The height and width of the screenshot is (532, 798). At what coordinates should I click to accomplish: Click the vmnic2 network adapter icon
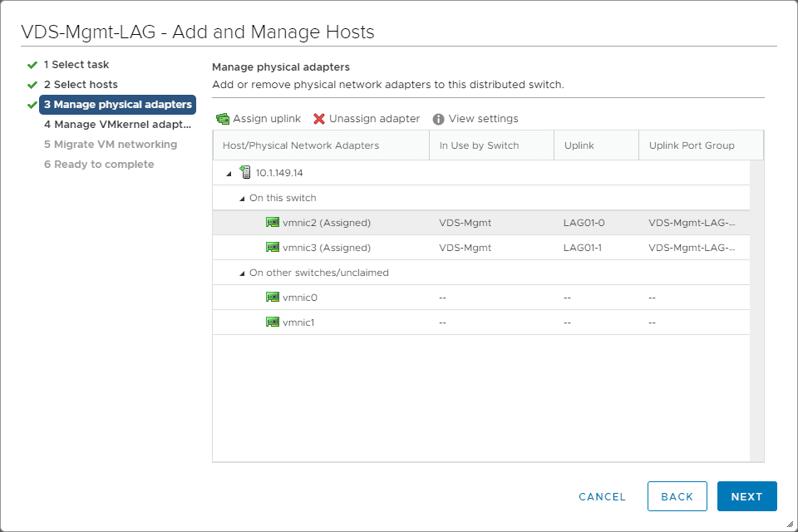click(x=273, y=223)
